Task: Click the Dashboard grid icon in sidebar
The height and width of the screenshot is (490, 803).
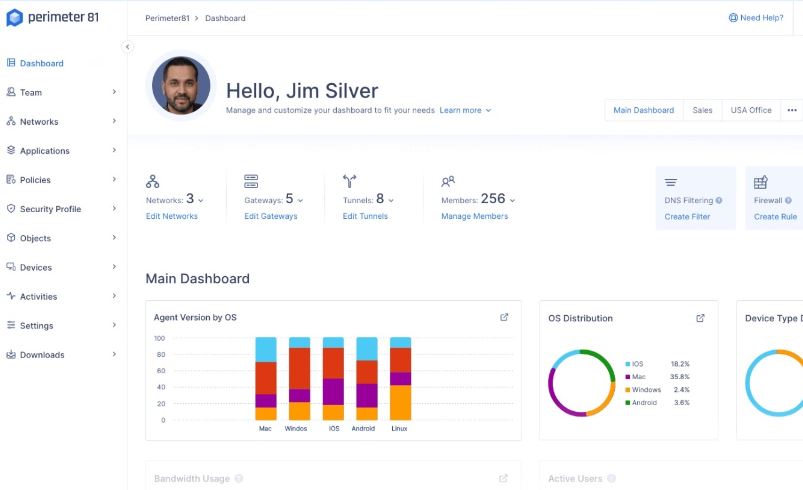Action: click(x=11, y=63)
